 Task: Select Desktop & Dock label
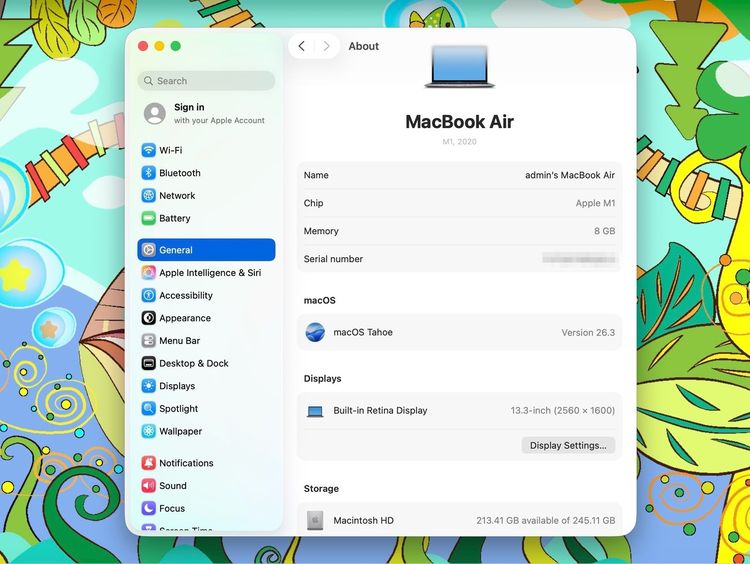tap(194, 363)
